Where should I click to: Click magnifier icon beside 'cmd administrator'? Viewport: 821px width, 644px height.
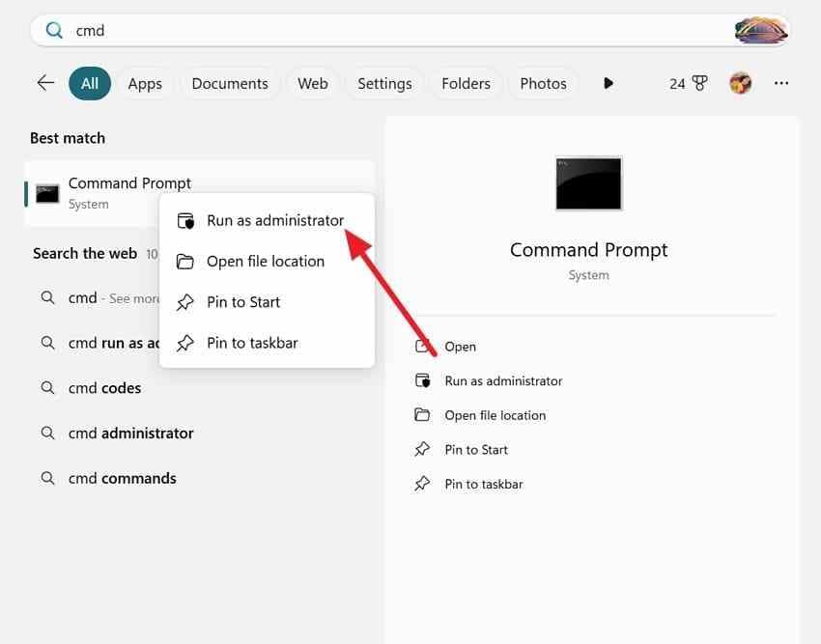point(47,433)
